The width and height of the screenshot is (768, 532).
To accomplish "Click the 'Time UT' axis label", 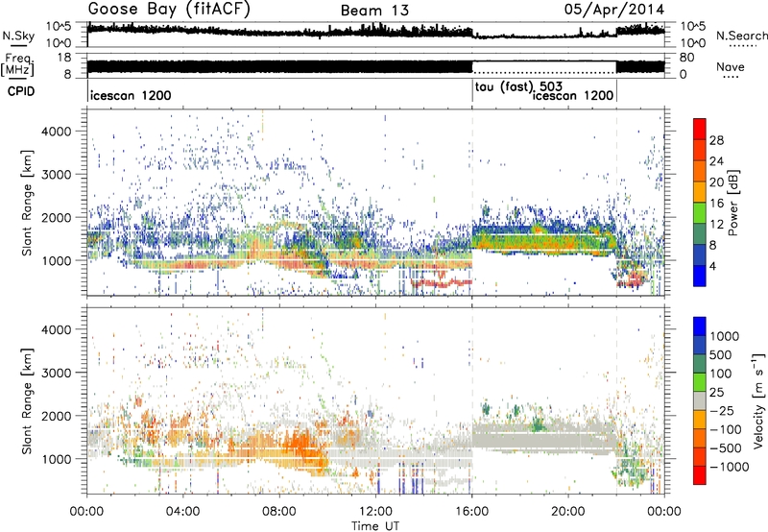I will 375,525.
